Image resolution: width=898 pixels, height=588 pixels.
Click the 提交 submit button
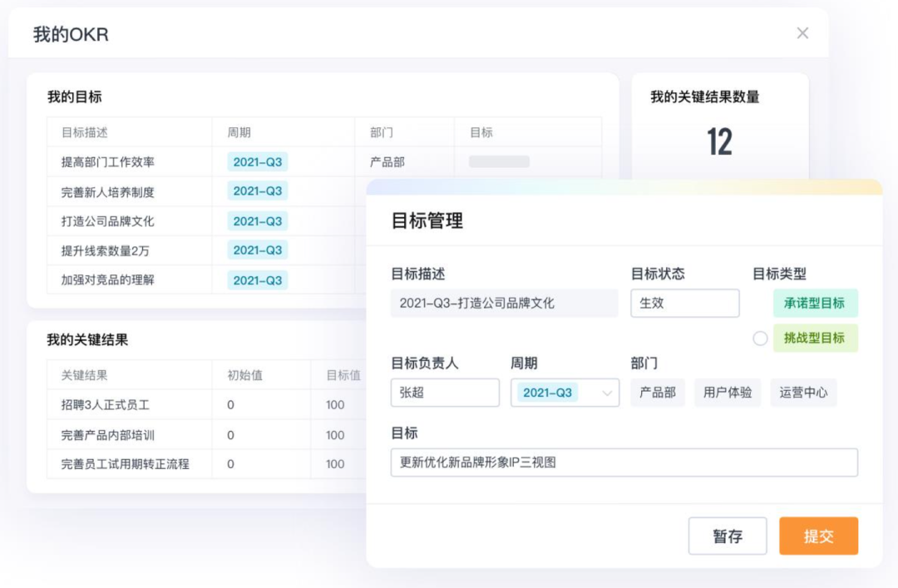pos(818,536)
